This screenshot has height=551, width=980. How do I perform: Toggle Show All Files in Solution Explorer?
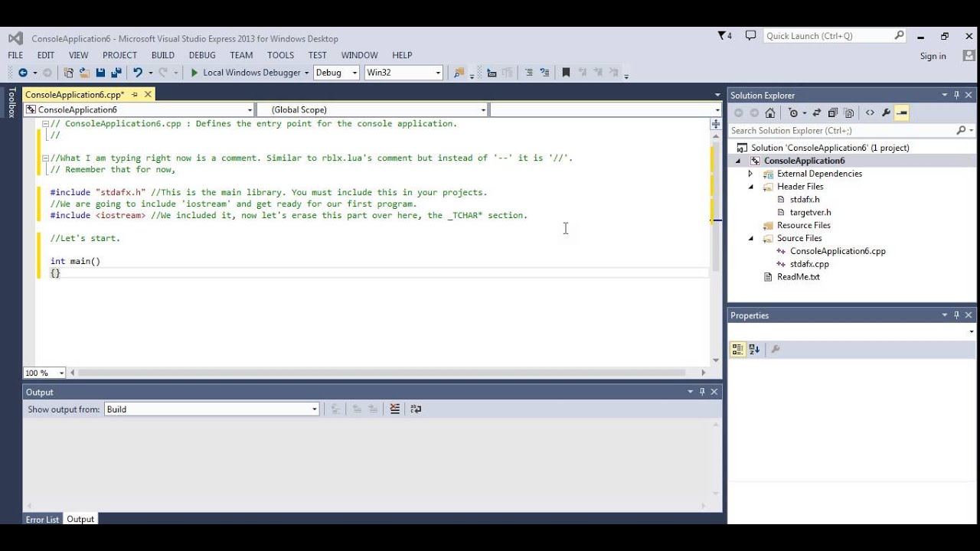click(849, 113)
